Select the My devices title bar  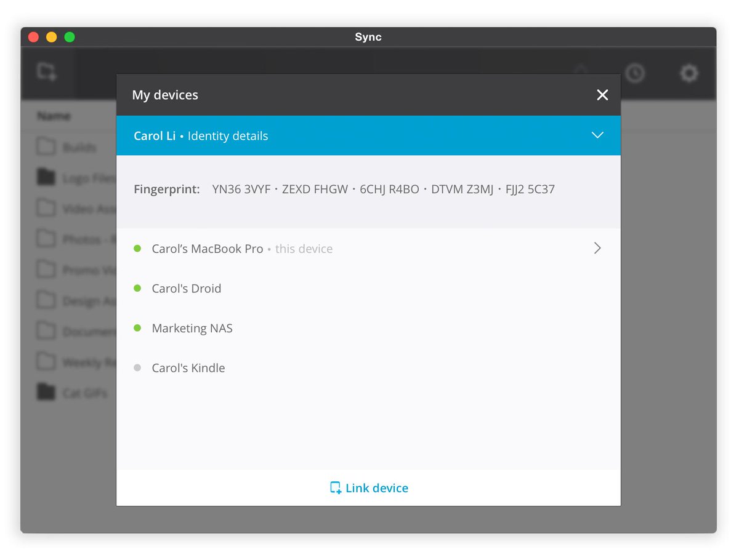[165, 95]
